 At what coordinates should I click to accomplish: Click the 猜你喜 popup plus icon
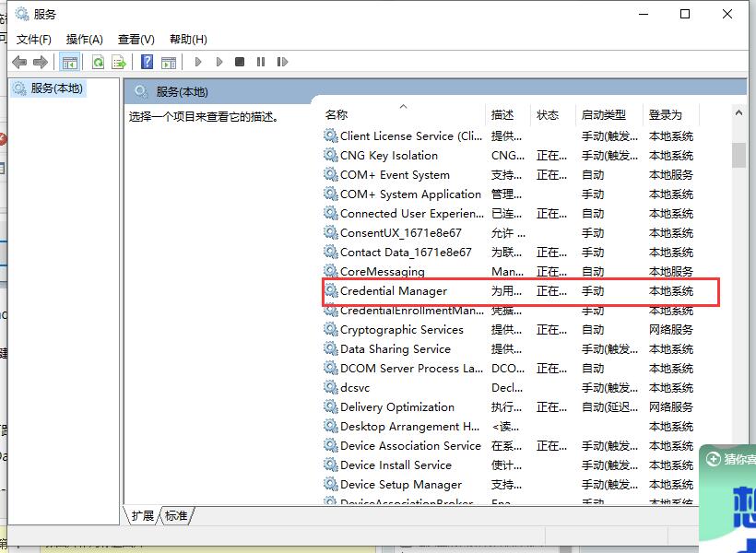pos(713,458)
